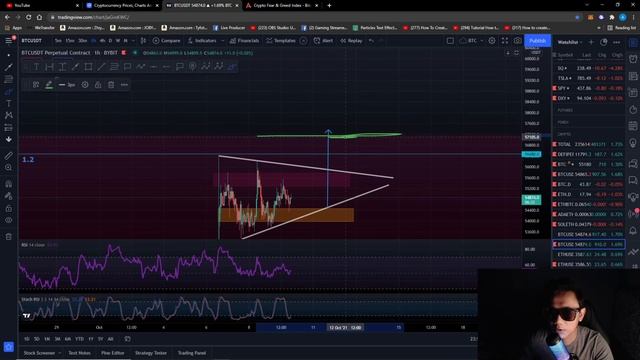640x360 pixels.
Task: Open the Watchlist advanced view pie icon
Action: click(x=604, y=42)
